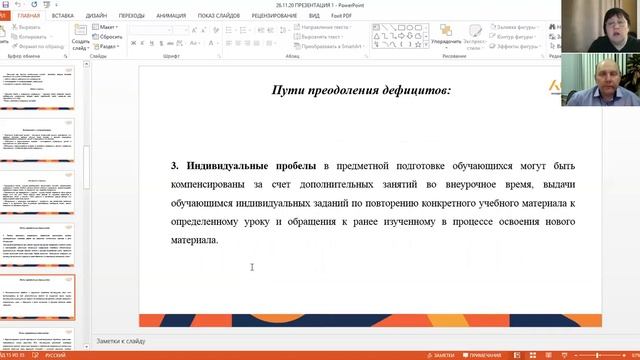Switch to the АНИМАЦИЯ tab
This screenshot has width=640, height=360.
point(171,16)
